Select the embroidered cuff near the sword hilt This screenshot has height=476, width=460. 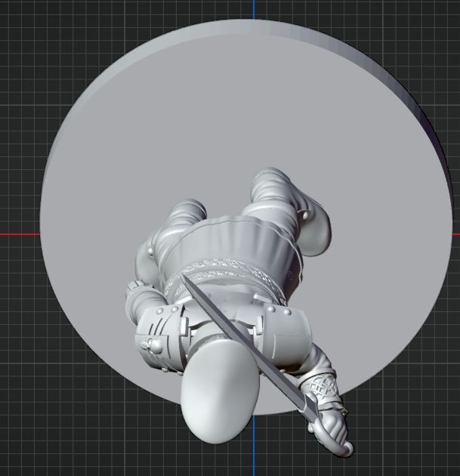click(321, 391)
